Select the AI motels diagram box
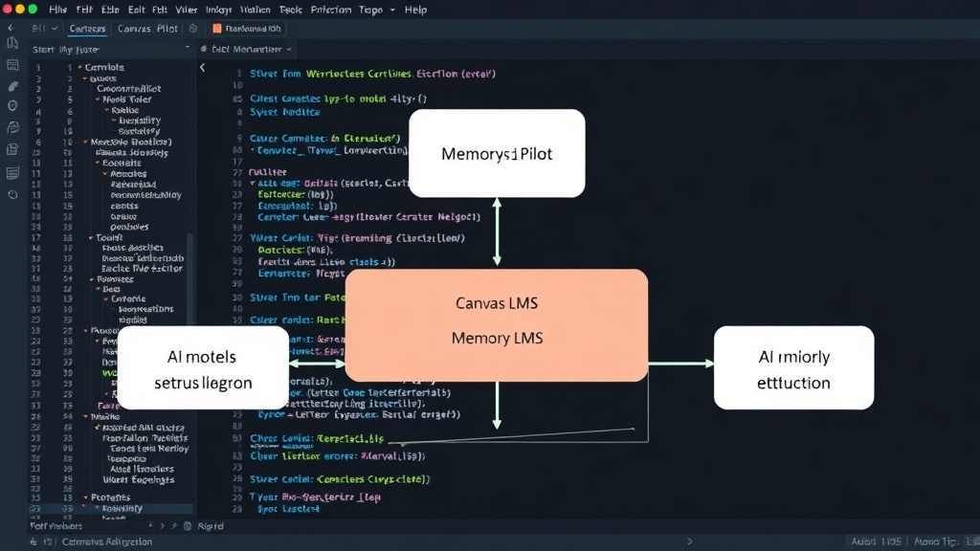 click(203, 367)
